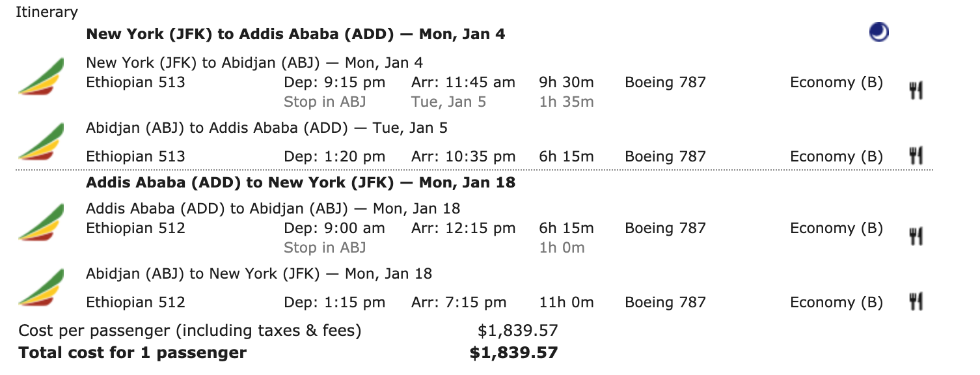Image resolution: width=980 pixels, height=375 pixels.
Task: Click the 11h 0m flight duration
Action: 566,302
